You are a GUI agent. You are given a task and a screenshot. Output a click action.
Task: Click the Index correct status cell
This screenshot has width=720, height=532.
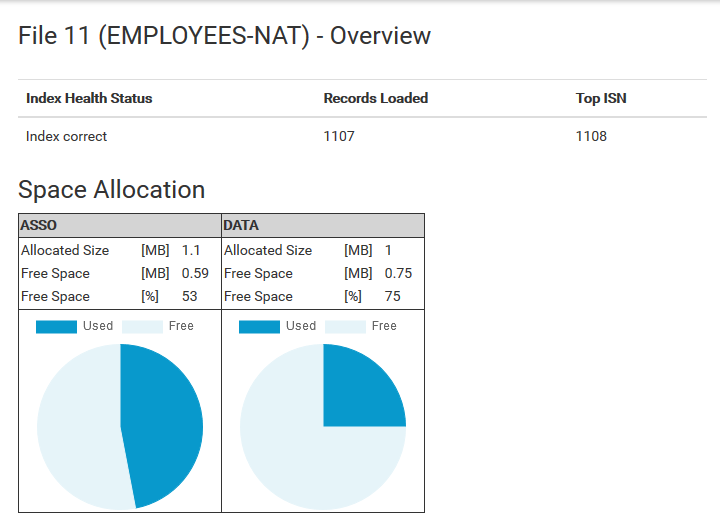coord(66,136)
